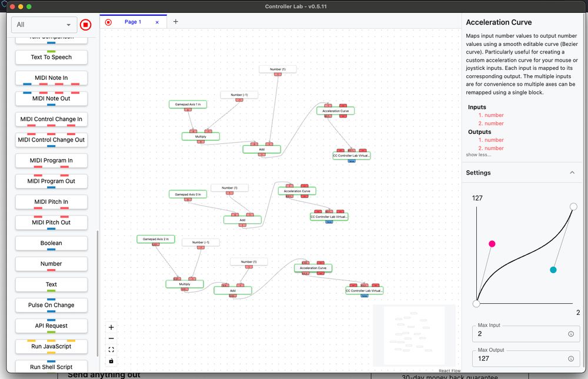Select Run JavaScript block
This screenshot has width=588, height=379.
(51, 346)
